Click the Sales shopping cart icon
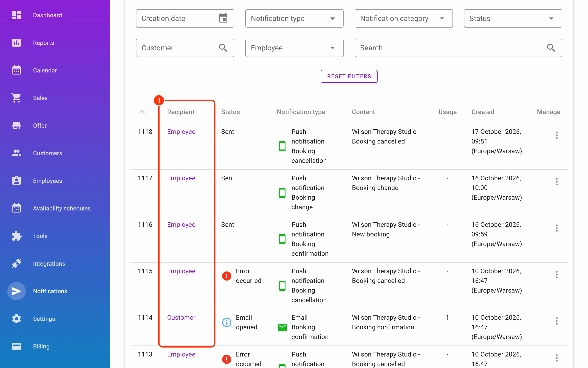The image size is (588, 368). [16, 98]
